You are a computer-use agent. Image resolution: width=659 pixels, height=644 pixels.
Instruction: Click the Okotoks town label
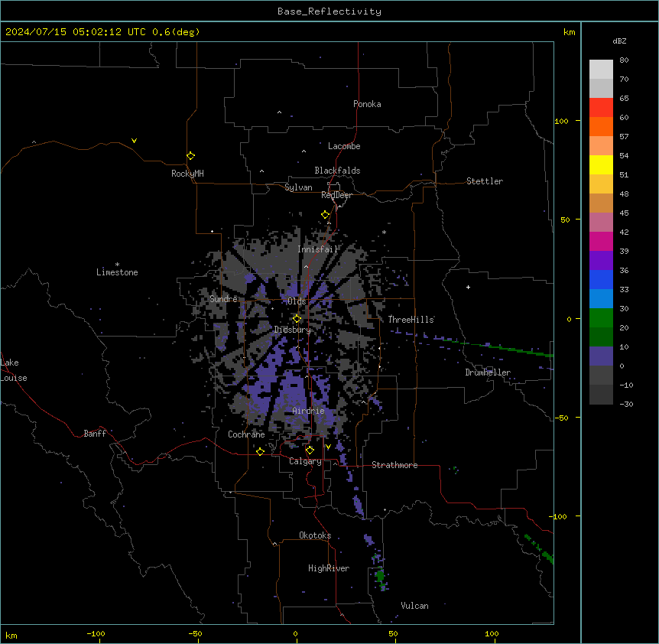point(315,535)
